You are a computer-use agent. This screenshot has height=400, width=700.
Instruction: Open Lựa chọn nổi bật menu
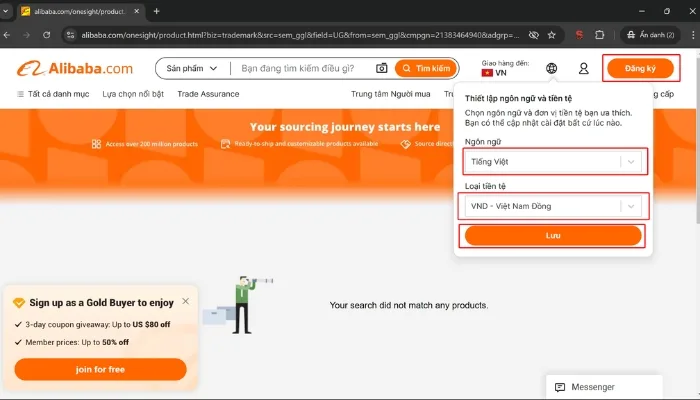(133, 94)
